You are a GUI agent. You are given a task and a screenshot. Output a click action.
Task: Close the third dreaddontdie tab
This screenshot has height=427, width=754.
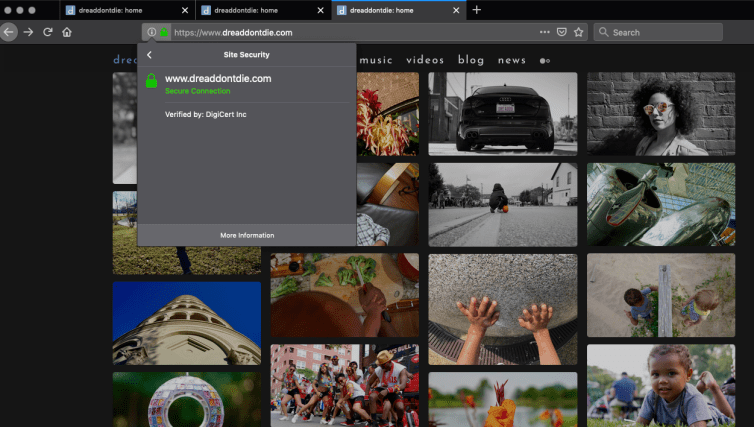coord(456,10)
